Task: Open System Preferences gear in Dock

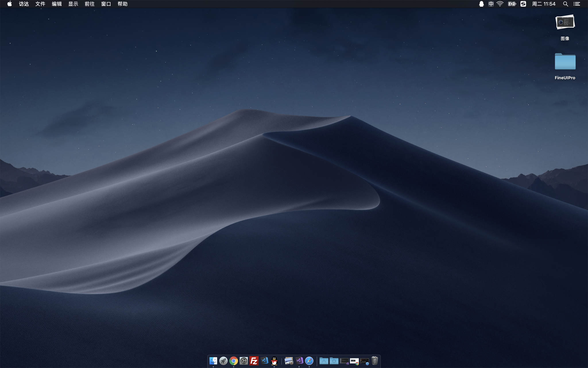Action: (244, 361)
